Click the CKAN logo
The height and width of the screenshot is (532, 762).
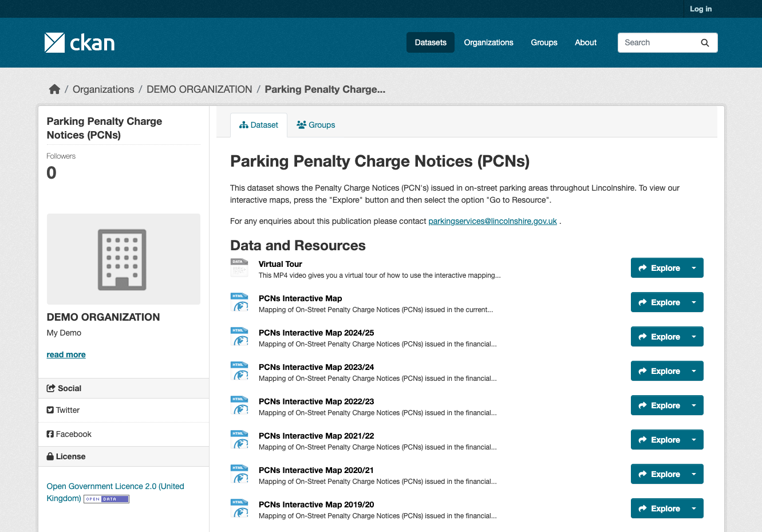pos(80,42)
